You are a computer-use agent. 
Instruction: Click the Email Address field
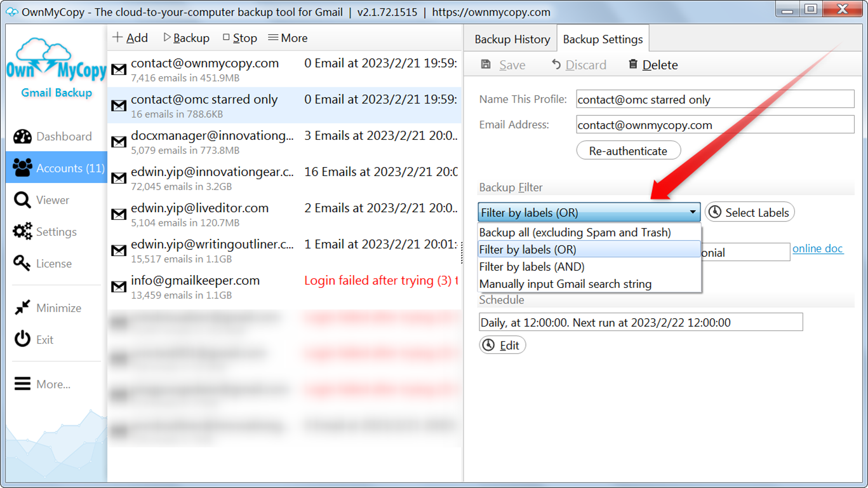715,125
